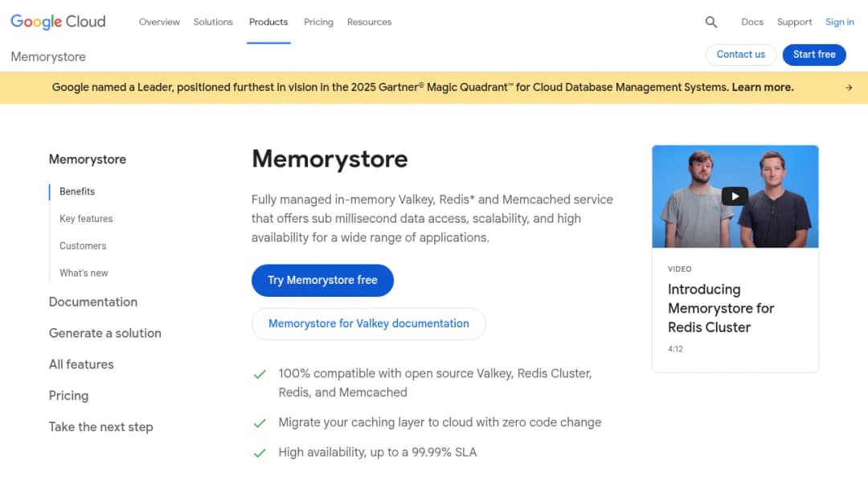868x489 pixels.
Task: Click Introducing Memorystore for Redis Cluster title
Action: [x=721, y=309]
